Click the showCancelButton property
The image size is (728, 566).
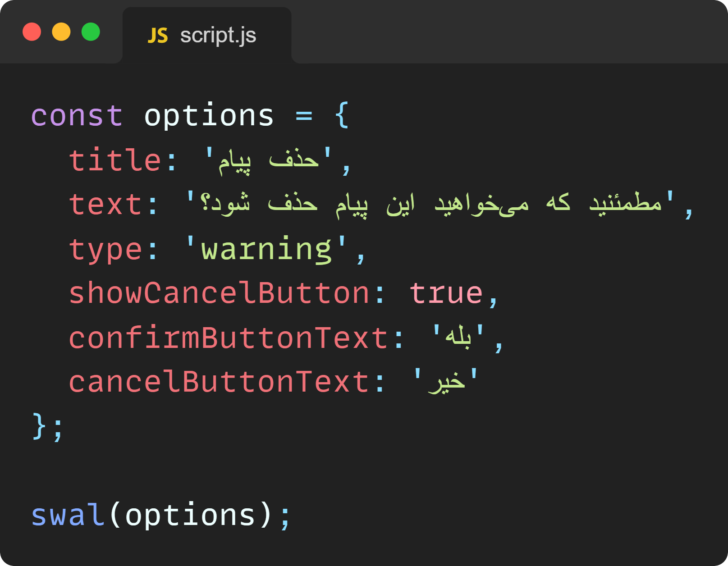(219, 293)
